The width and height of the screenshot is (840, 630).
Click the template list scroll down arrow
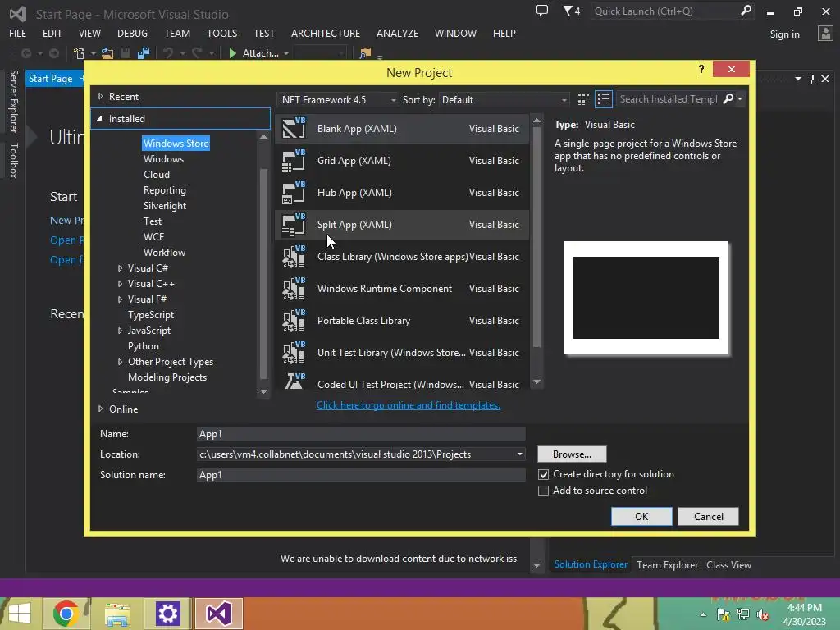(x=536, y=382)
